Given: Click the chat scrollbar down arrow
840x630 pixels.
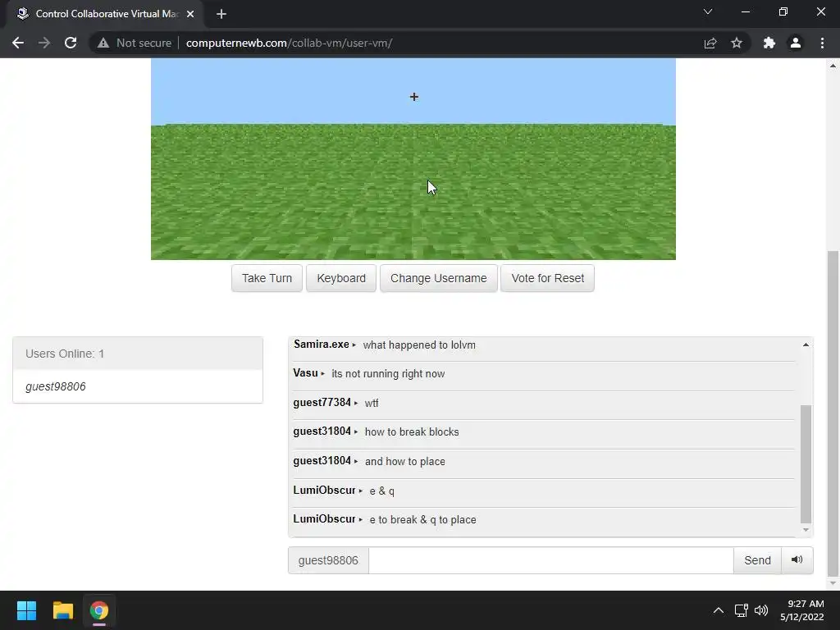Looking at the screenshot, I should pos(806,530).
